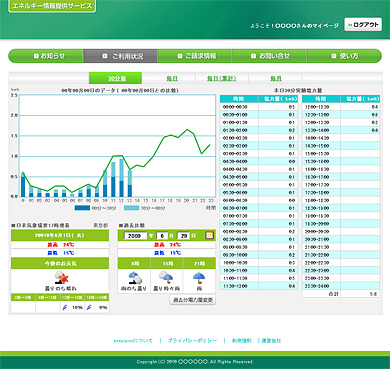Click the square icon beside ご請求情報
Image resolution: width=390 pixels, height=369 pixels.
pos(180,56)
